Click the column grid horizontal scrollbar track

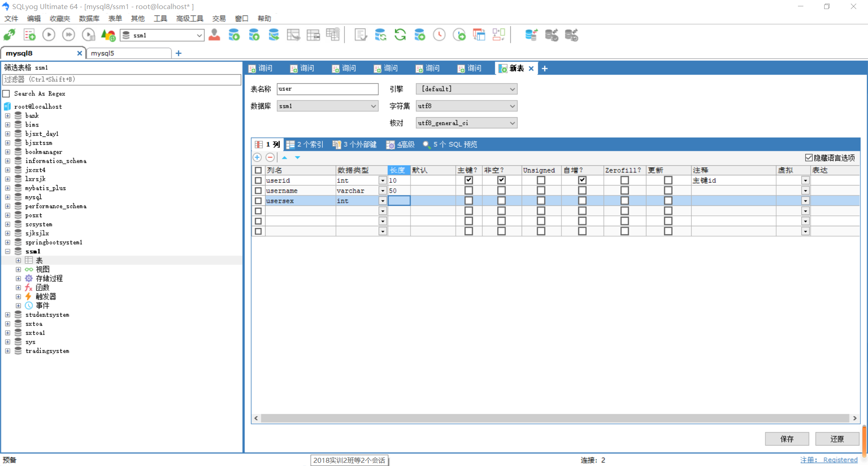555,418
